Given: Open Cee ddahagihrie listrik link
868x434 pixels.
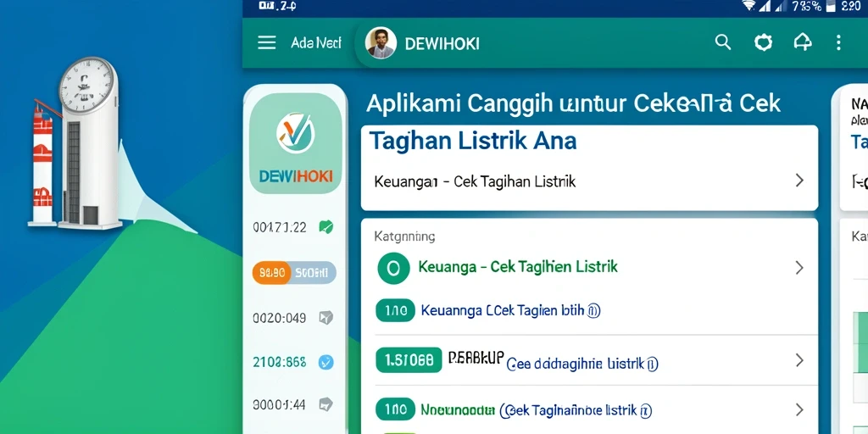Looking at the screenshot, I should (582, 364).
